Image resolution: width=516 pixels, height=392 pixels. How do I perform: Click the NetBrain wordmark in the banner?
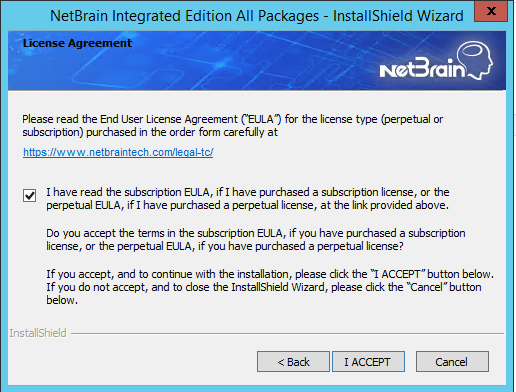pyautogui.click(x=422, y=68)
